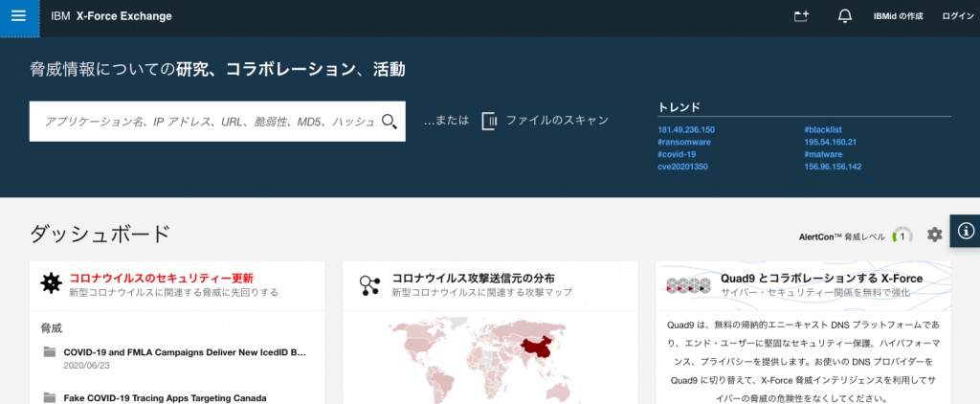Image resolution: width=980 pixels, height=404 pixels.
Task: Click folder icon beside Fake COVID-19 Tracing Apps
Action: click(x=50, y=397)
